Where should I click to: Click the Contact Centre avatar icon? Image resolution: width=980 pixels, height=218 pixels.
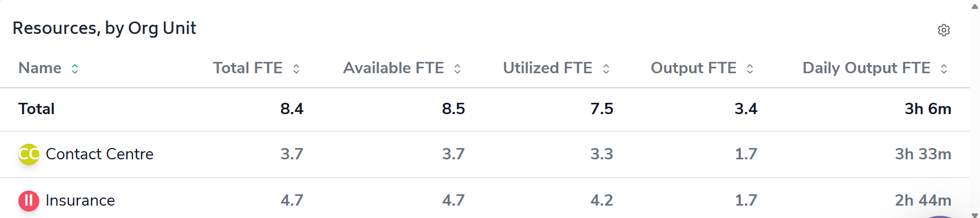[x=29, y=154]
